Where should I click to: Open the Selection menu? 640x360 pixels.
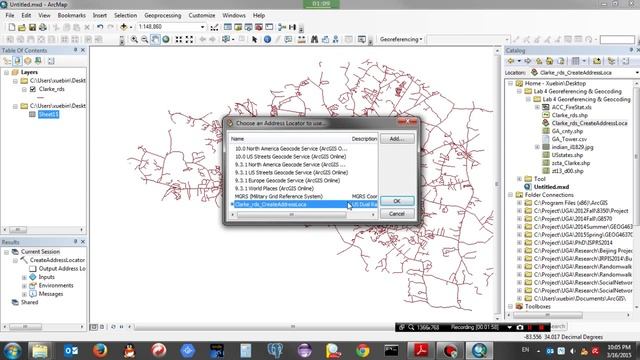pyautogui.click(x=125, y=15)
